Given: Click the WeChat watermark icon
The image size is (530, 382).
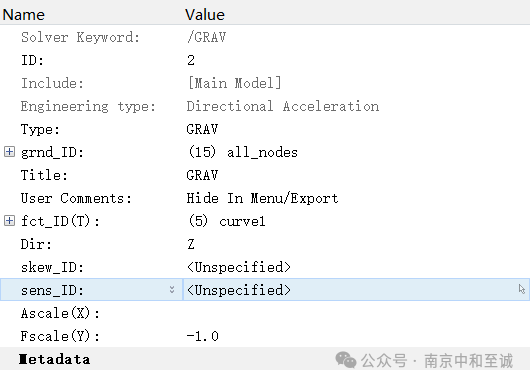Looking at the screenshot, I should pos(345,360).
